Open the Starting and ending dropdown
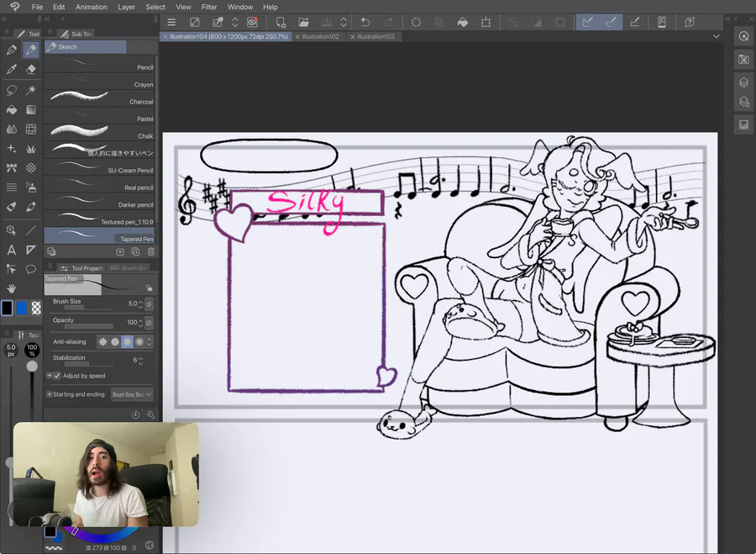756x554 pixels. point(132,394)
